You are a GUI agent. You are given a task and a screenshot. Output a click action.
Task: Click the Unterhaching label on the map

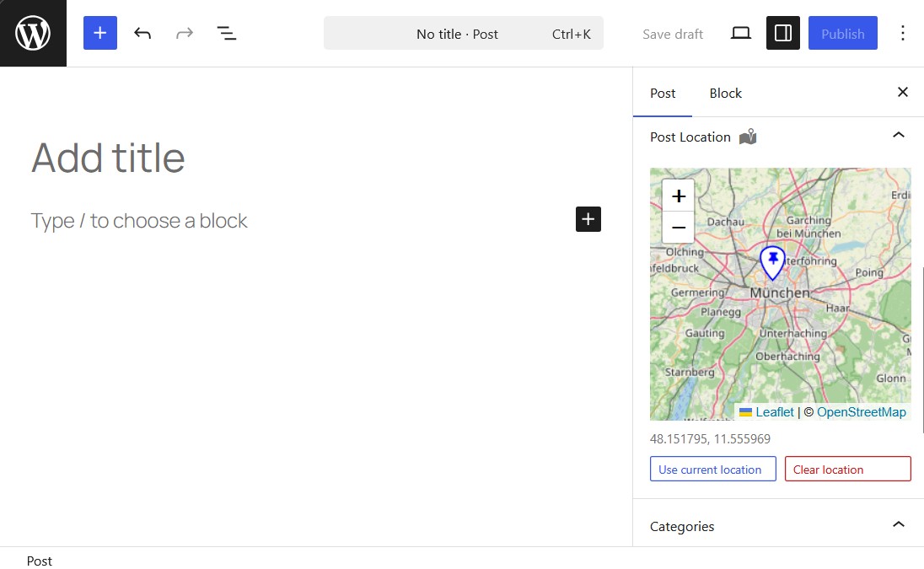(x=792, y=333)
